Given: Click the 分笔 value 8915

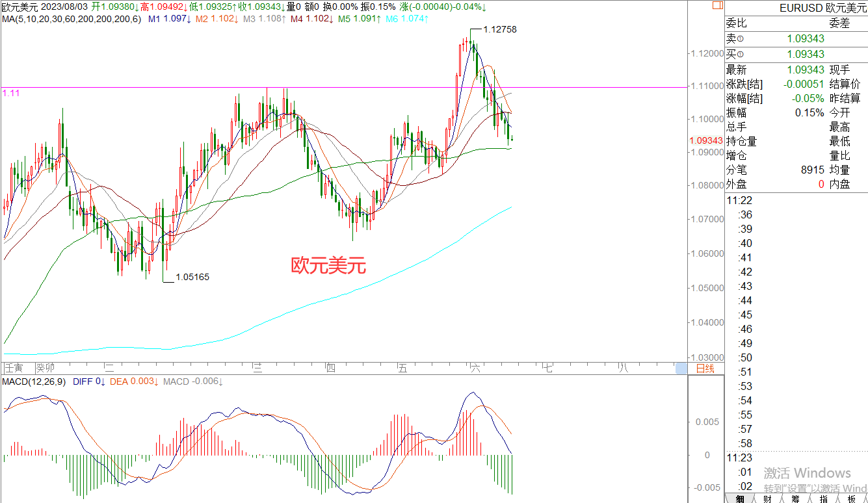Looking at the screenshot, I should (x=813, y=170).
